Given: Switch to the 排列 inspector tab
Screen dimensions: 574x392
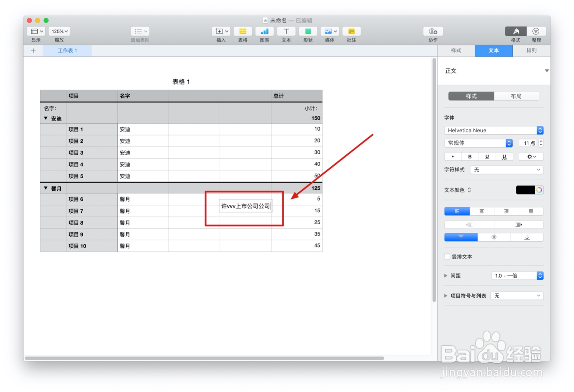Looking at the screenshot, I should tap(531, 51).
